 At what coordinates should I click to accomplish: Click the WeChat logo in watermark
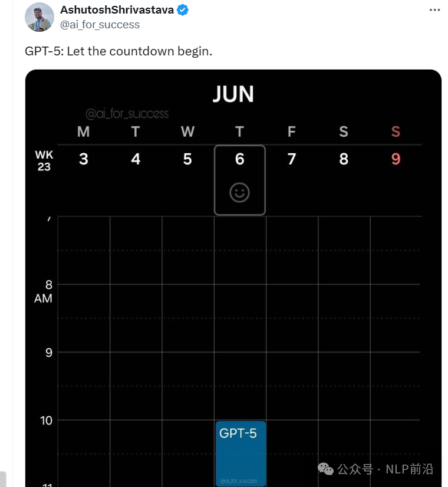coord(325,469)
